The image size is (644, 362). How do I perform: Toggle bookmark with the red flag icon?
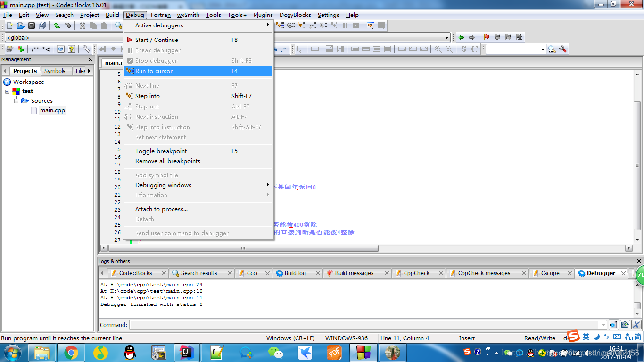pos(486,37)
